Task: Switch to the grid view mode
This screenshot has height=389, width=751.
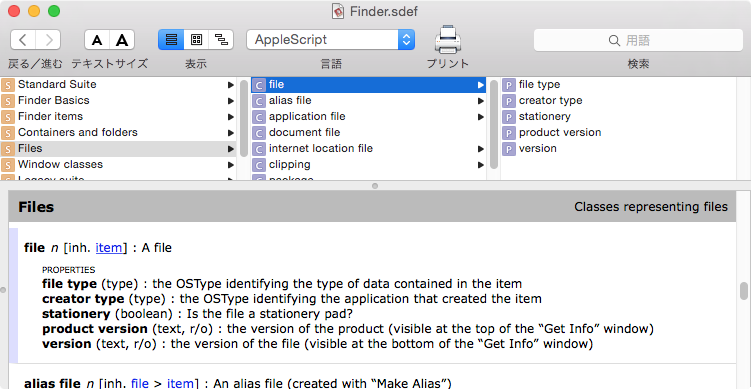Action: coord(196,40)
